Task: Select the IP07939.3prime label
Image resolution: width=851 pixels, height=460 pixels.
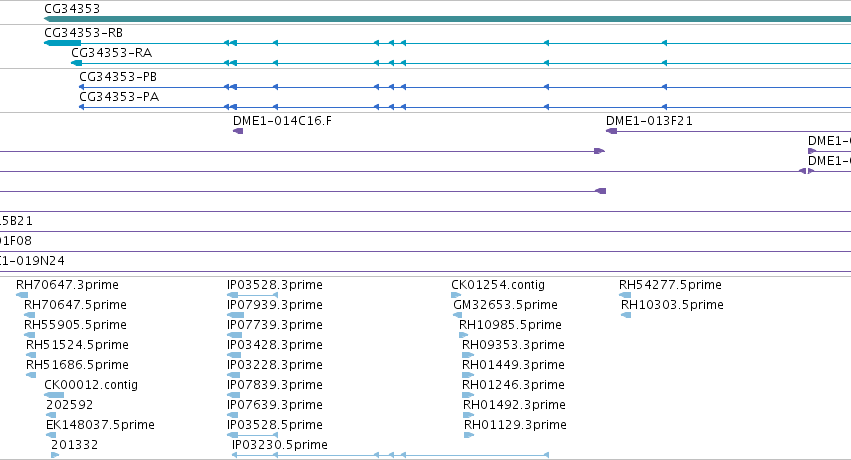Action: [x=275, y=305]
